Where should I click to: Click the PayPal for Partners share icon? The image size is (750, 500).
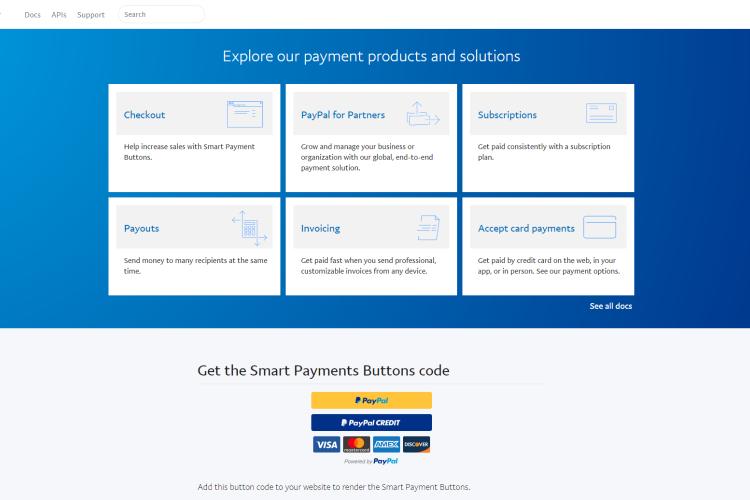423,114
